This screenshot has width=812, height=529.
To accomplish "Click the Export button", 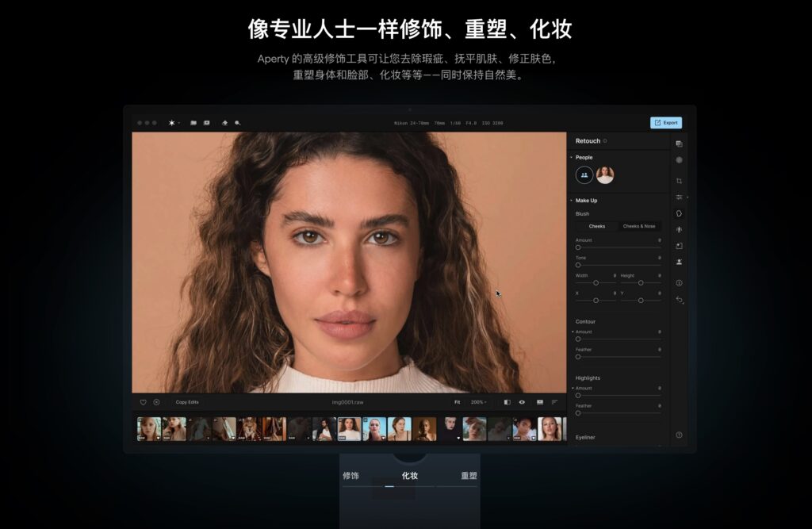I will point(666,123).
